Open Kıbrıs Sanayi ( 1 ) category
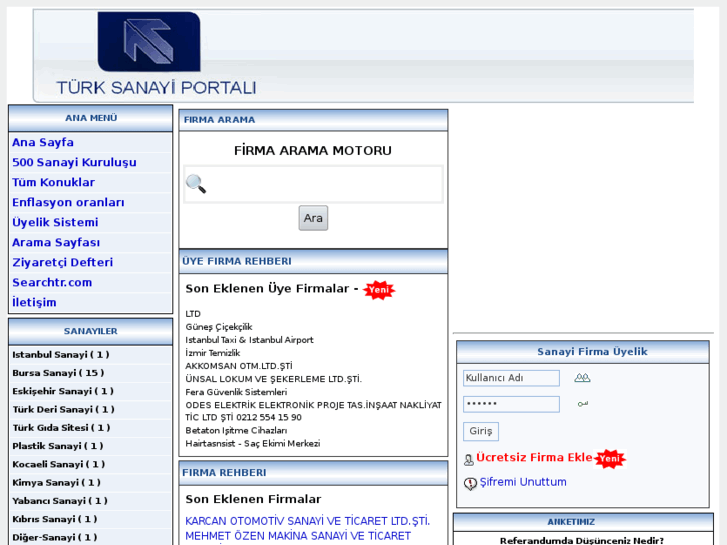The image size is (727, 545). pyautogui.click(x=55, y=519)
